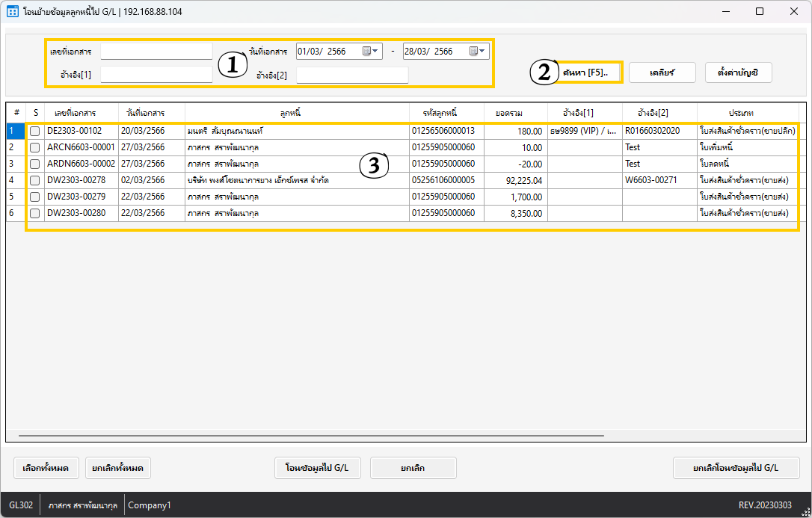Screen dimensions: 812x518
Task: Click the app icon in title bar
Action: (13, 12)
